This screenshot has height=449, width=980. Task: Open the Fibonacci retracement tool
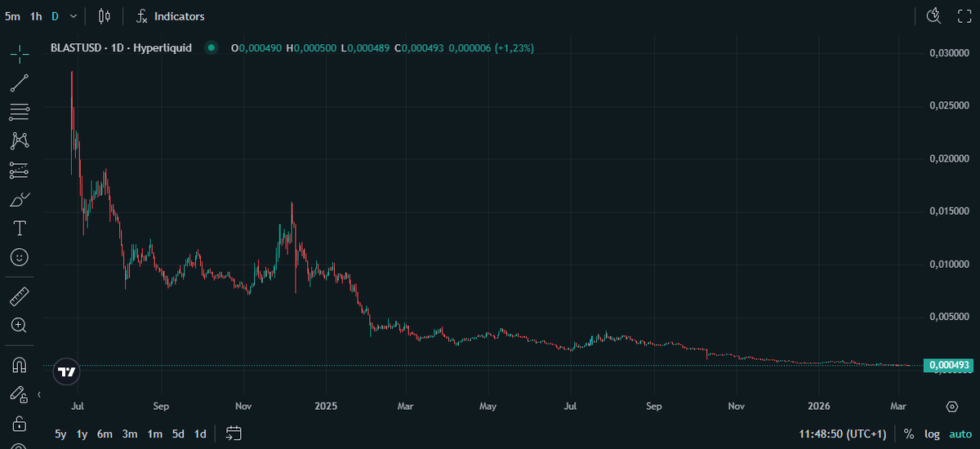click(x=20, y=112)
